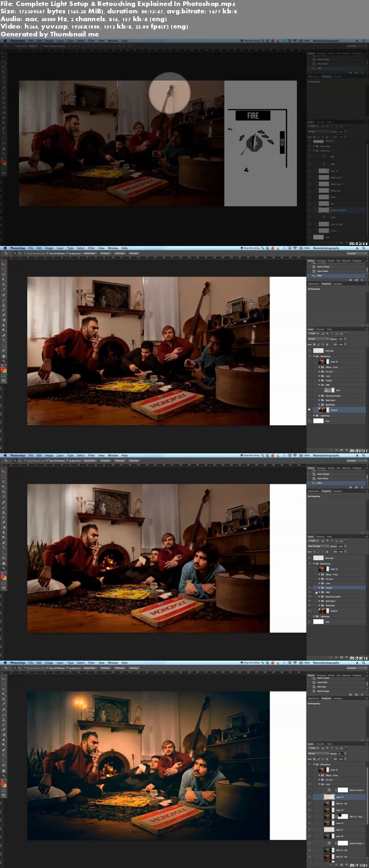Collapse the Retouching group in the 00:05:31 frame
The image size is (369, 868).
point(314,356)
